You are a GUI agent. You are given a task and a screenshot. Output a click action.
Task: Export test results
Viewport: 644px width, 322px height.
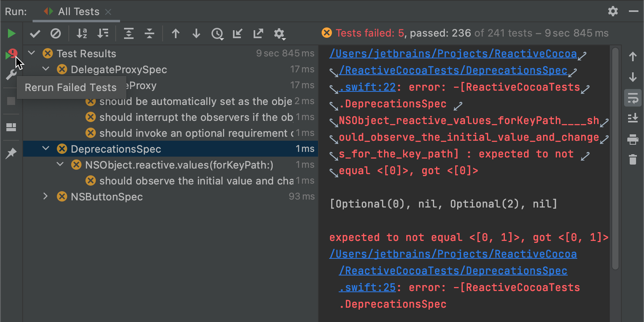pos(258,34)
